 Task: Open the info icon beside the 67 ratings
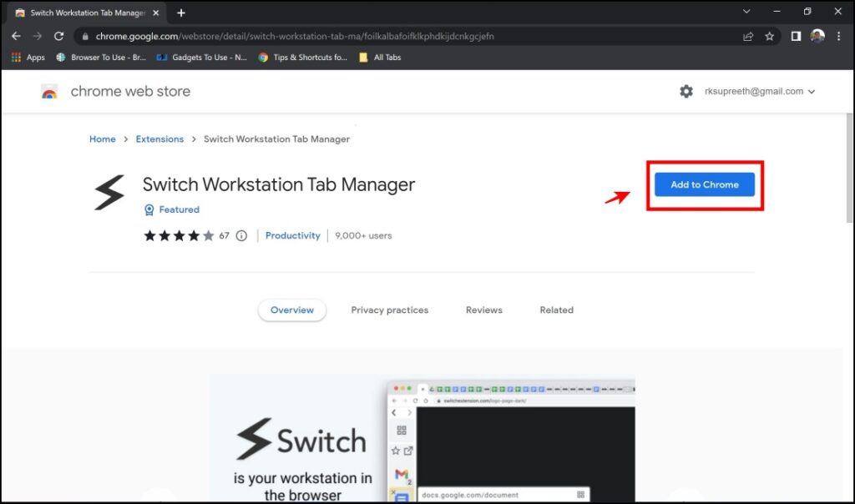coord(241,235)
